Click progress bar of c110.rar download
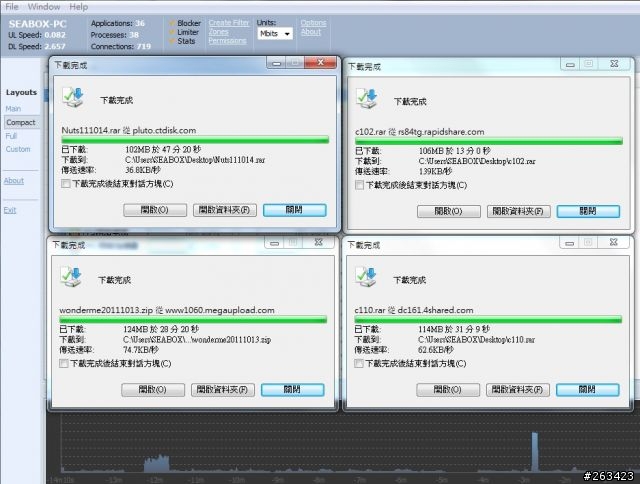640x484 pixels. point(488,319)
